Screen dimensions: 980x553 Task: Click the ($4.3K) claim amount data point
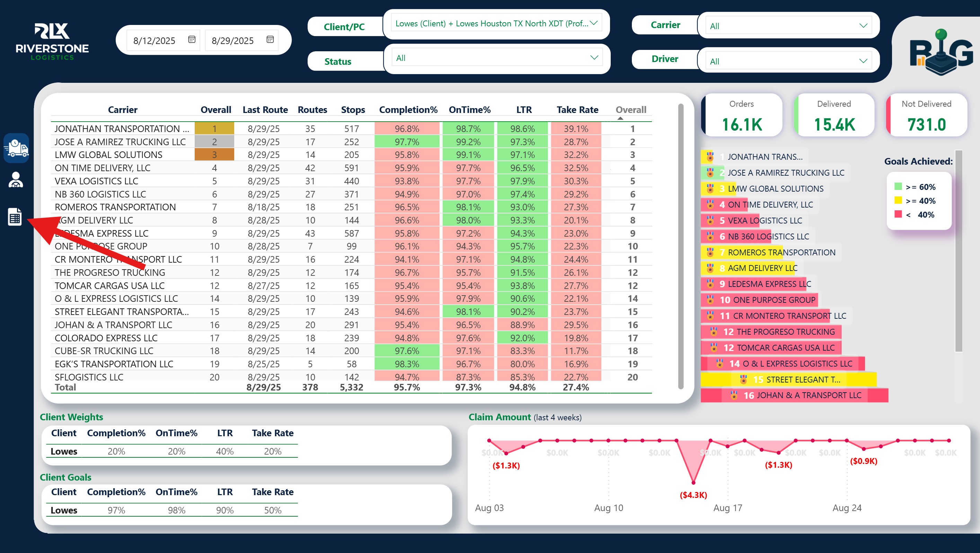pyautogui.click(x=693, y=483)
